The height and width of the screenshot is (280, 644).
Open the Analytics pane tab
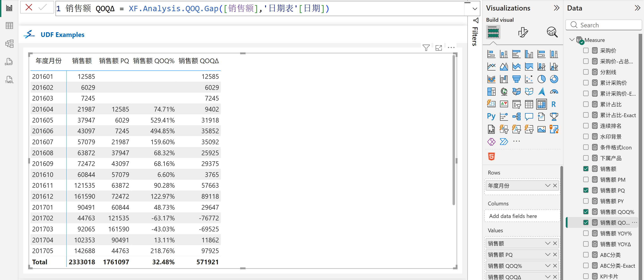tap(552, 32)
